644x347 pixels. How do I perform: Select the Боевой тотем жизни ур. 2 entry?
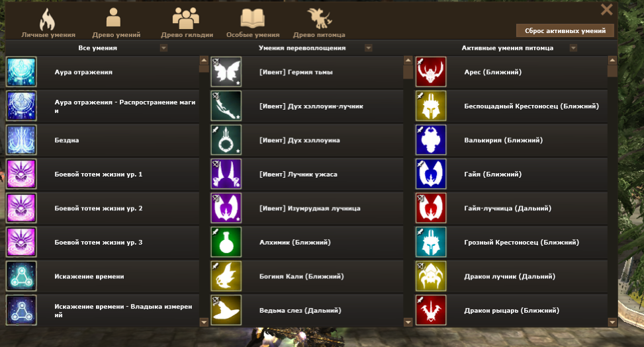pyautogui.click(x=102, y=208)
